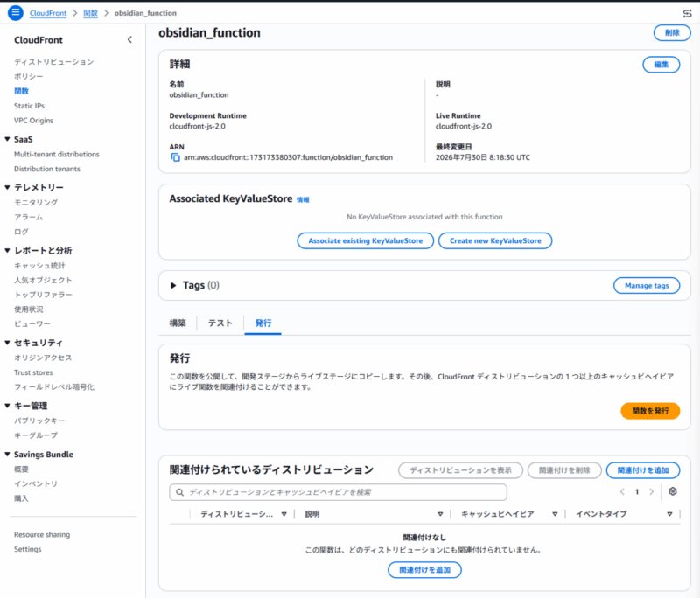Image resolution: width=700 pixels, height=598 pixels.
Task: Switch to the テスト tab
Action: [220, 323]
